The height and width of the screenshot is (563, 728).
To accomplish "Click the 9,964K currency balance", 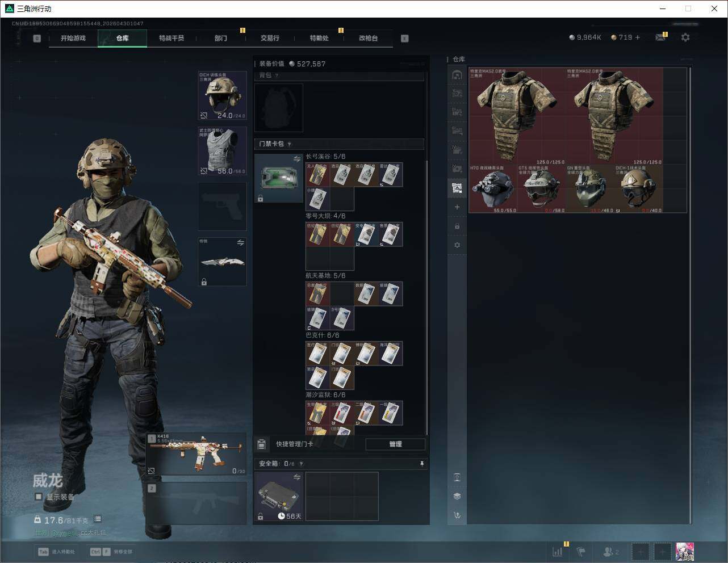I will click(x=585, y=37).
